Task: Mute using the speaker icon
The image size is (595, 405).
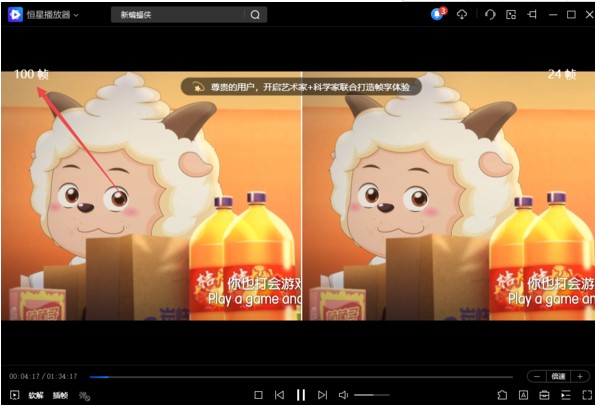Action: (343, 395)
